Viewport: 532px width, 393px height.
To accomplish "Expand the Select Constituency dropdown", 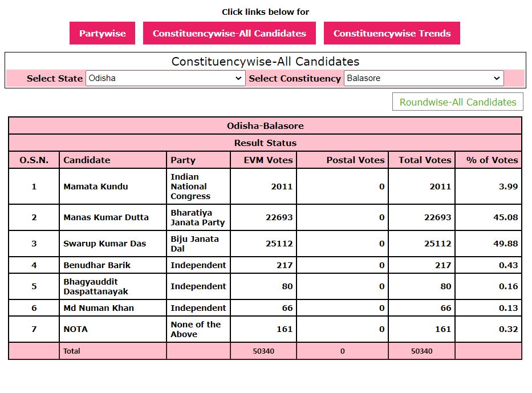I will [423, 78].
